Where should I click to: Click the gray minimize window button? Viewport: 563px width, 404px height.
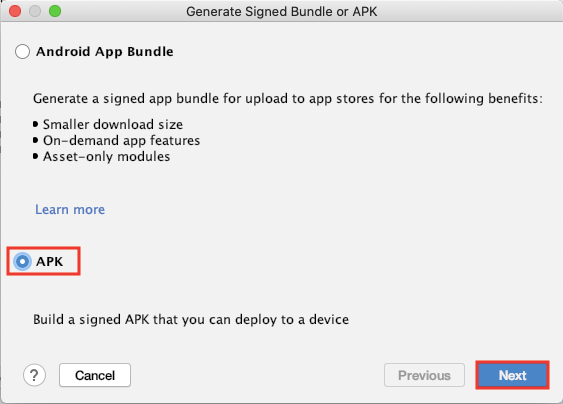click(x=35, y=11)
